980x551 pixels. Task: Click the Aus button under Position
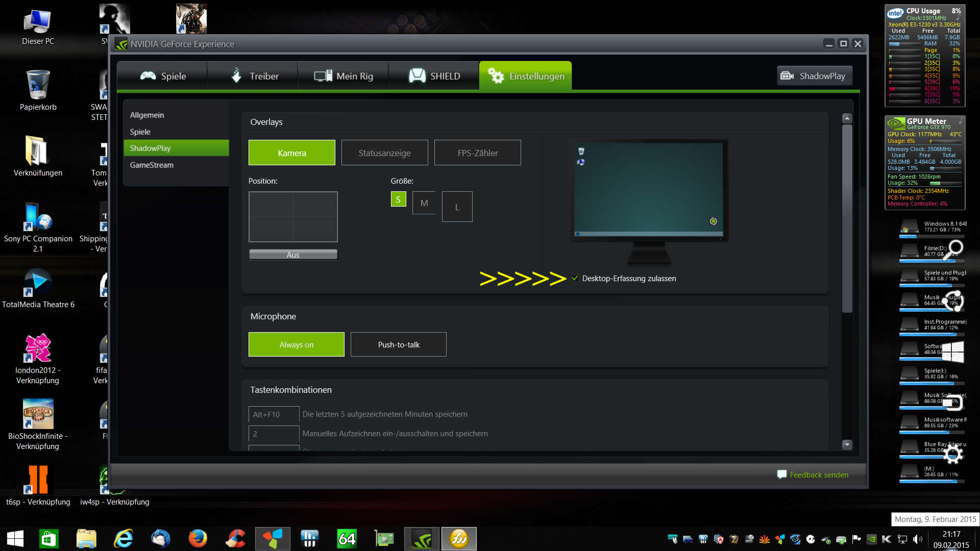pyautogui.click(x=293, y=255)
